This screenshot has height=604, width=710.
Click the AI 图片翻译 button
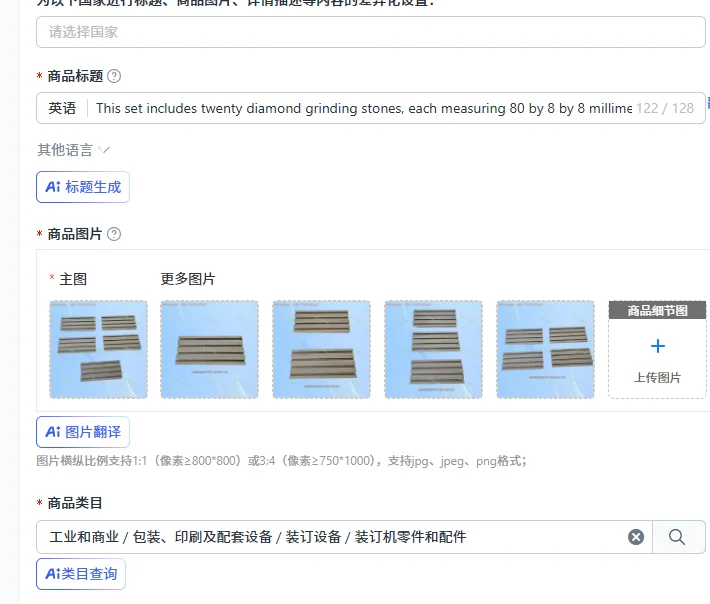point(83,432)
